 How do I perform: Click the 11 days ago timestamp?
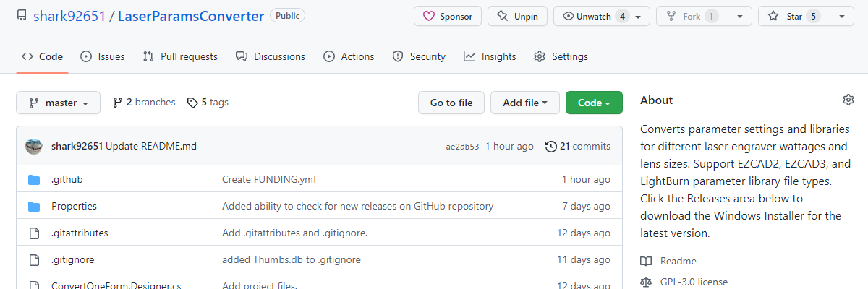click(x=584, y=259)
